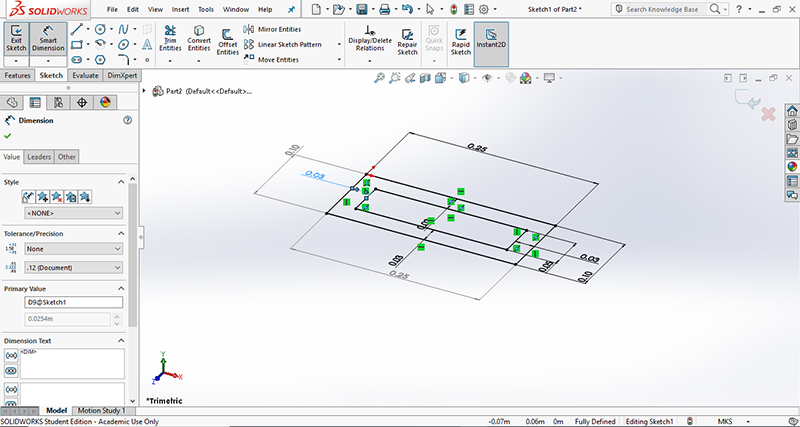
Task: Select the Ellipse sketch tool
Action: (123, 44)
